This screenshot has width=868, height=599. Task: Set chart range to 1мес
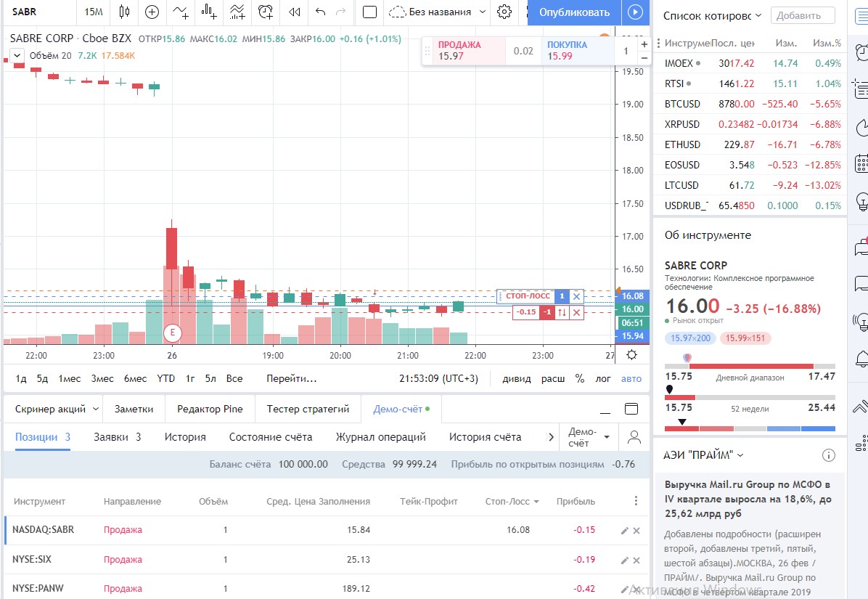(x=70, y=378)
